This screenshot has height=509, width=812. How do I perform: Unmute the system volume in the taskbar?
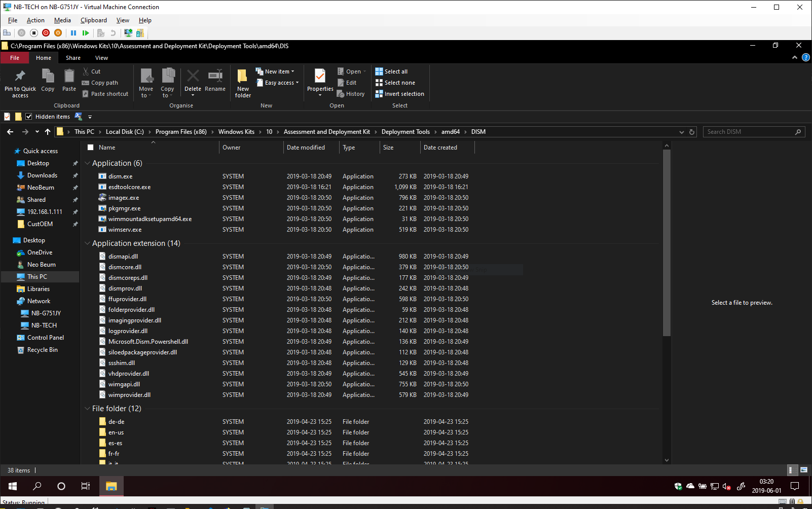[726, 486]
